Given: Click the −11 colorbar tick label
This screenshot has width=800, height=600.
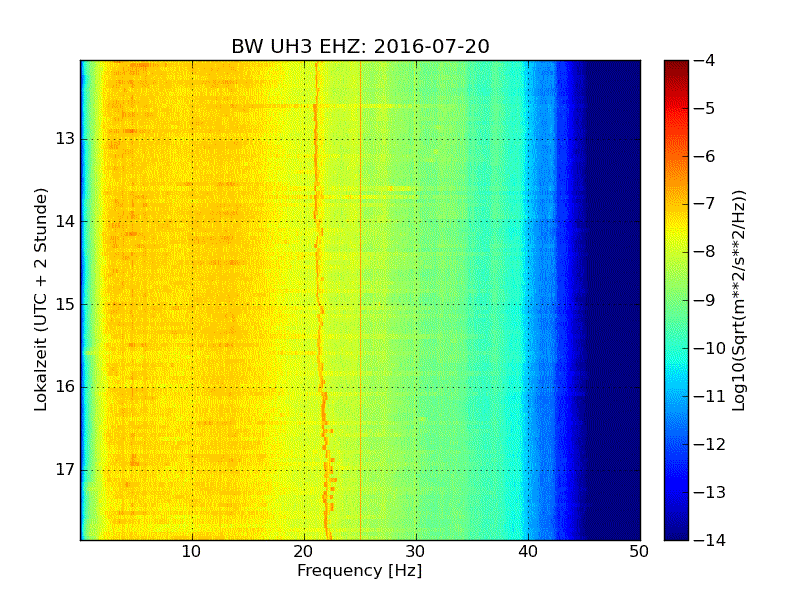Looking at the screenshot, I should coord(710,396).
